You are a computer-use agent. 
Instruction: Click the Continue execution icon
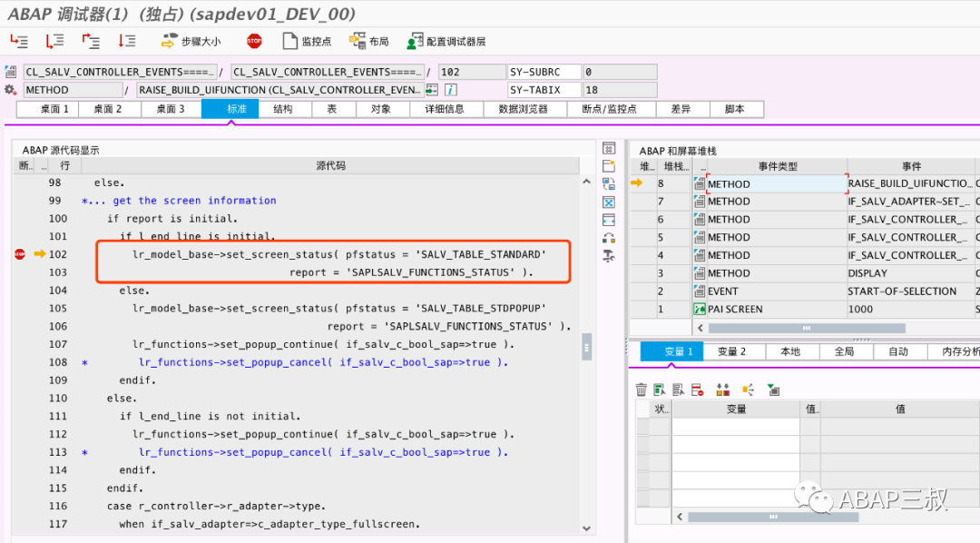[x=127, y=41]
